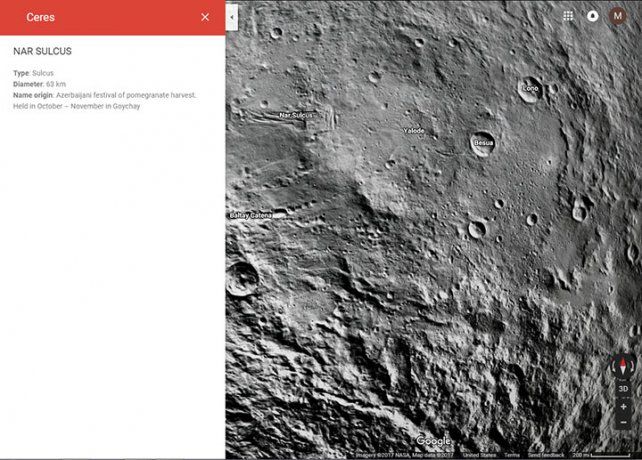Viewport: 642px width, 460px height.
Task: Click the Ceres panel title
Action: pyautogui.click(x=41, y=17)
